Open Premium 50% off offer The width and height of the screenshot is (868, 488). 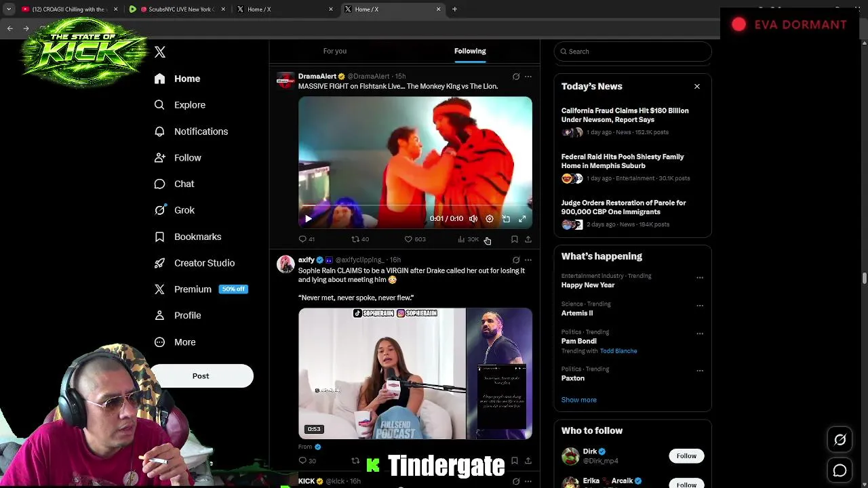(201, 289)
